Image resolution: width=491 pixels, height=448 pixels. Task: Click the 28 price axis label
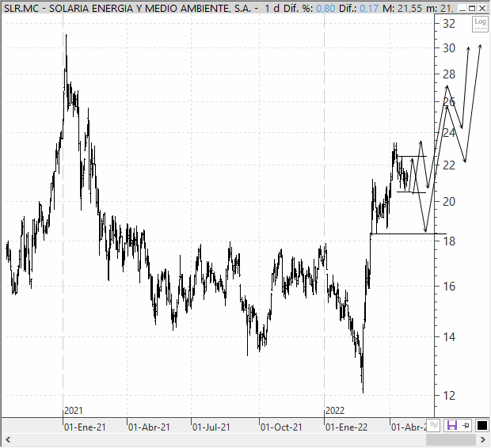pos(449,74)
